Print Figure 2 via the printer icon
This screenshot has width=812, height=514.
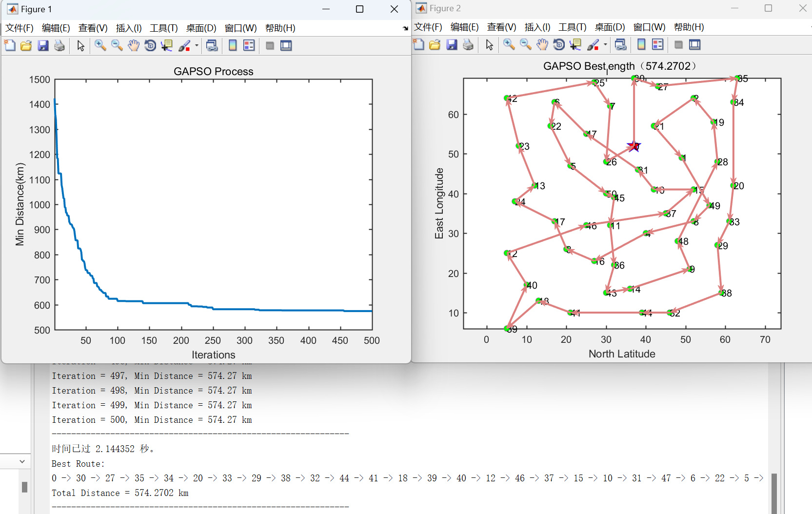(468, 45)
